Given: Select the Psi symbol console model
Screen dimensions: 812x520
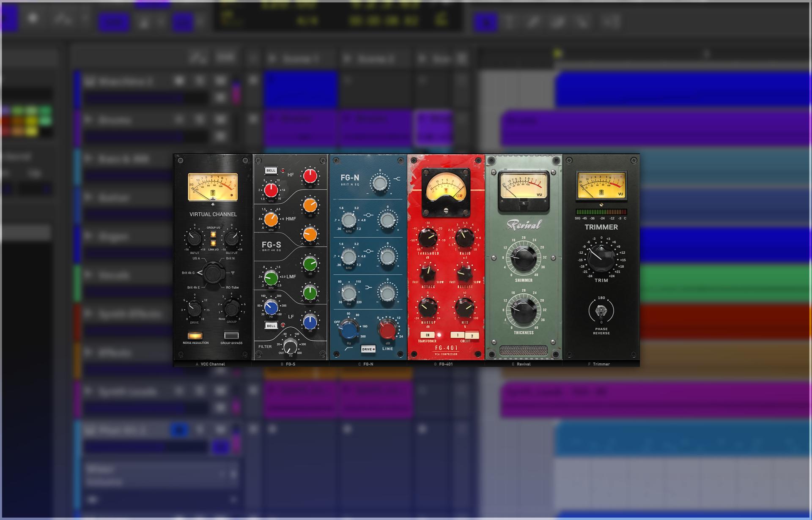Looking at the screenshot, I should (233, 273).
